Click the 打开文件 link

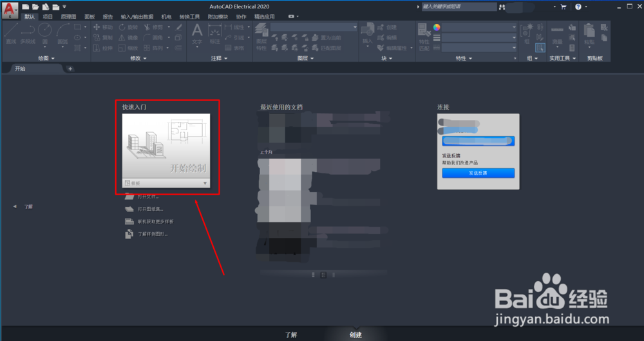click(142, 197)
